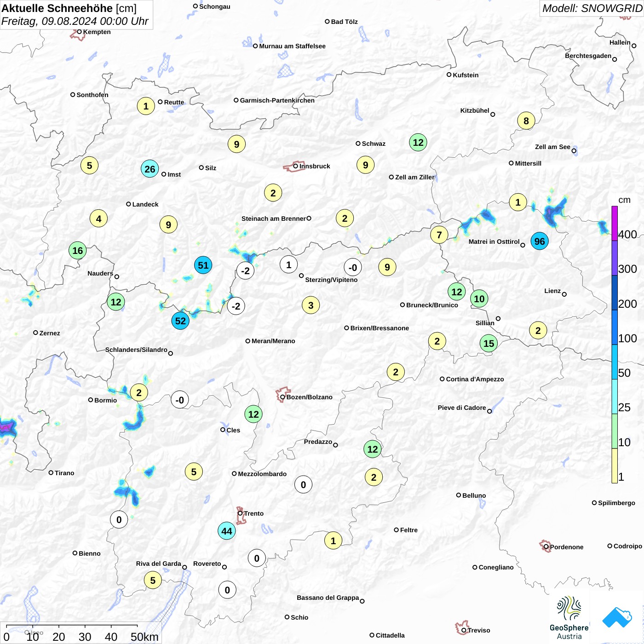Screen dimensions: 644x644
Task: Select the 51 cm snow depth marker
Action: point(203,265)
